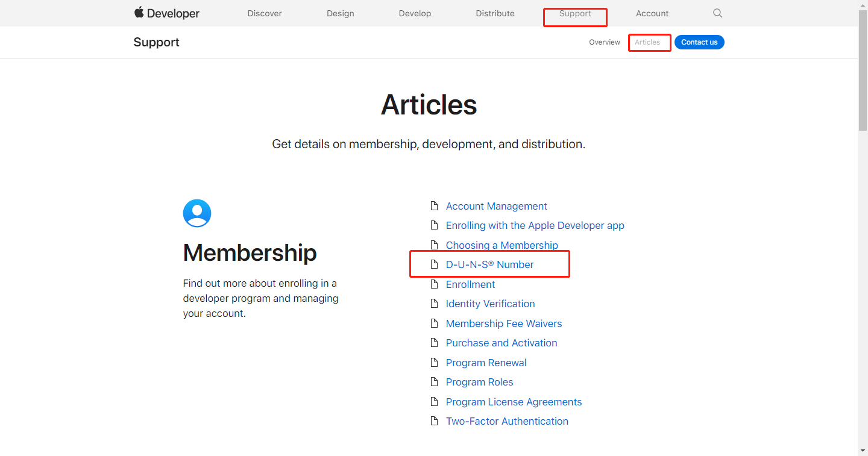
Task: Click document icon beside Membership Fee Waivers
Action: 434,323
